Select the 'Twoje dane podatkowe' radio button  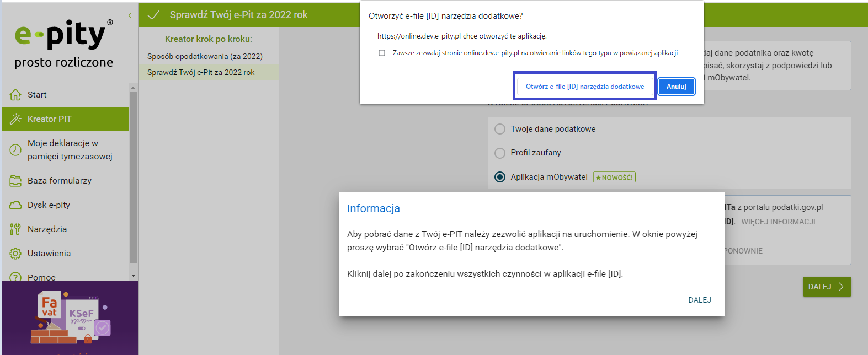[500, 129]
